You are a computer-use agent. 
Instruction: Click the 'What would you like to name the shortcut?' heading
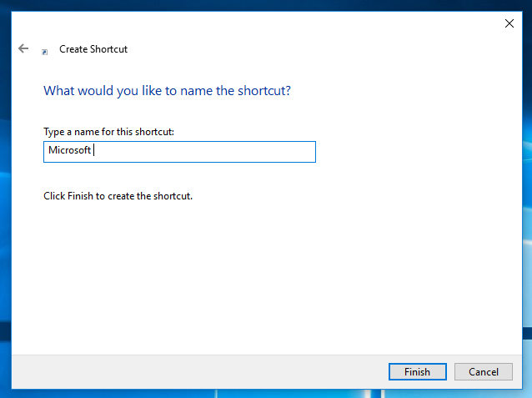click(x=167, y=91)
